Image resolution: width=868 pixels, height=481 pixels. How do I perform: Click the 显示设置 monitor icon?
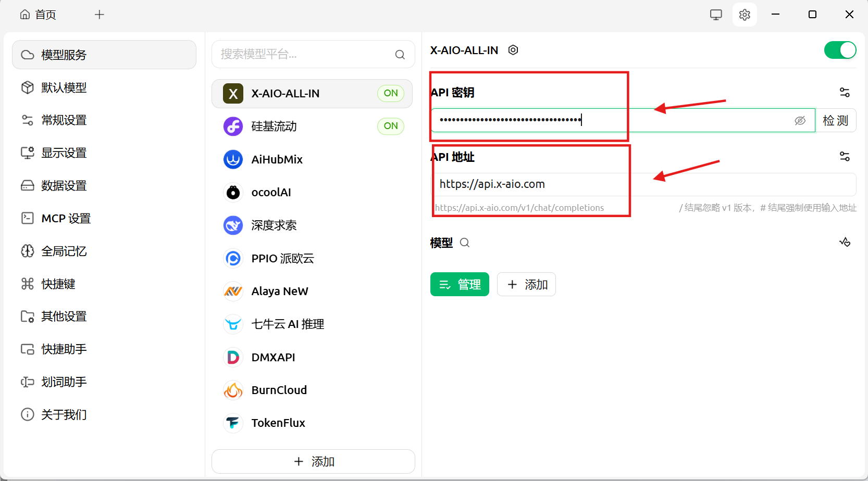27,153
